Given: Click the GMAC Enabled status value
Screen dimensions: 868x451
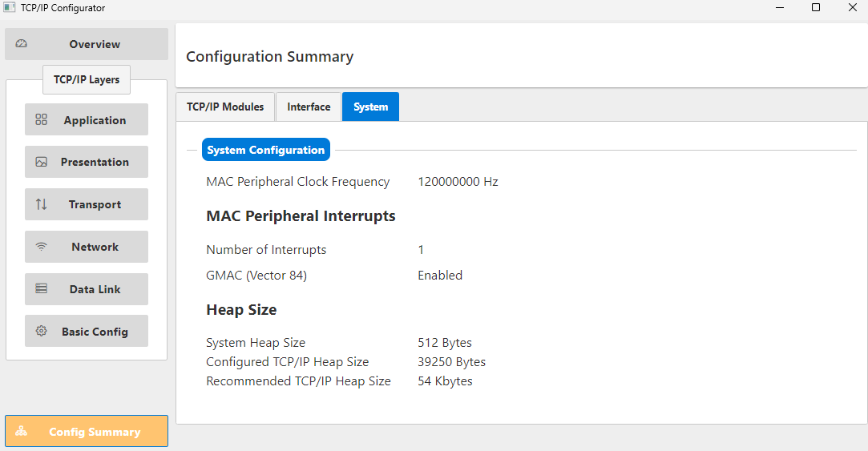Looking at the screenshot, I should pos(440,276).
